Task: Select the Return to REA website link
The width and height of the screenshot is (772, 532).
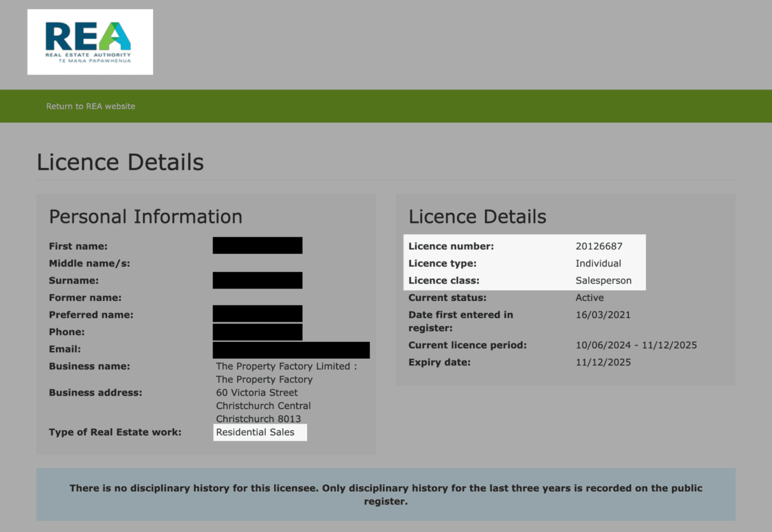Action: [90, 106]
